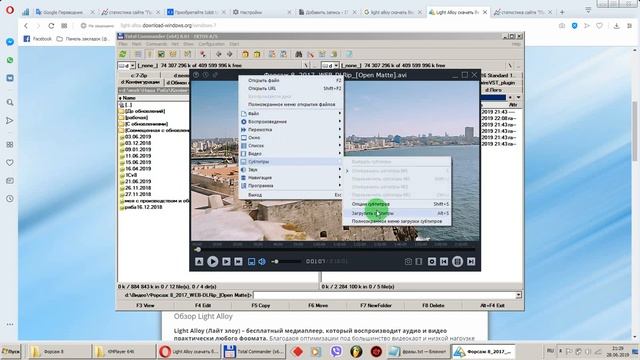Click the Пуск start button

11,351
